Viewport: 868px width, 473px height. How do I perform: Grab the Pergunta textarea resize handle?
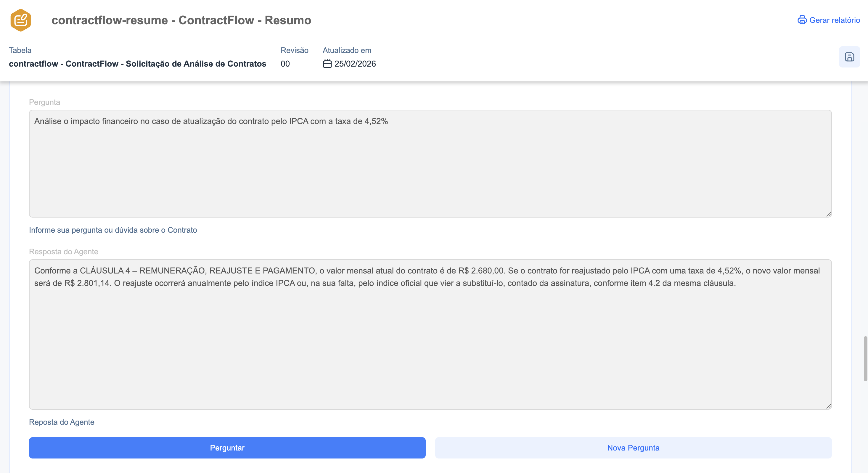[828, 214]
